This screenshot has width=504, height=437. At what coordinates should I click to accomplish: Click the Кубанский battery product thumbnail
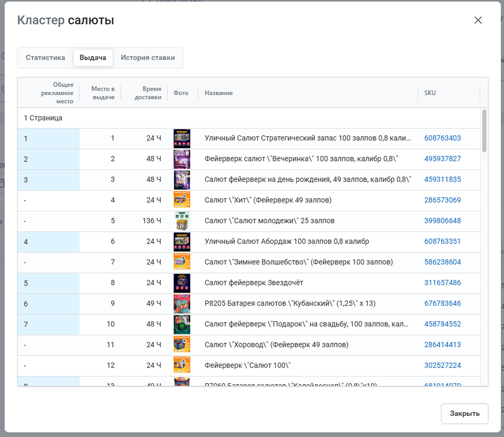click(x=182, y=304)
